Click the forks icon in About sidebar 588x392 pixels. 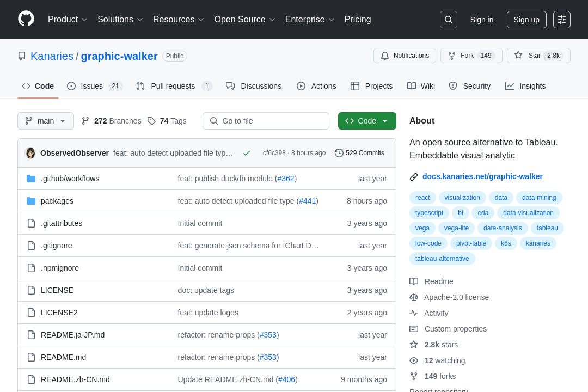click(x=414, y=376)
